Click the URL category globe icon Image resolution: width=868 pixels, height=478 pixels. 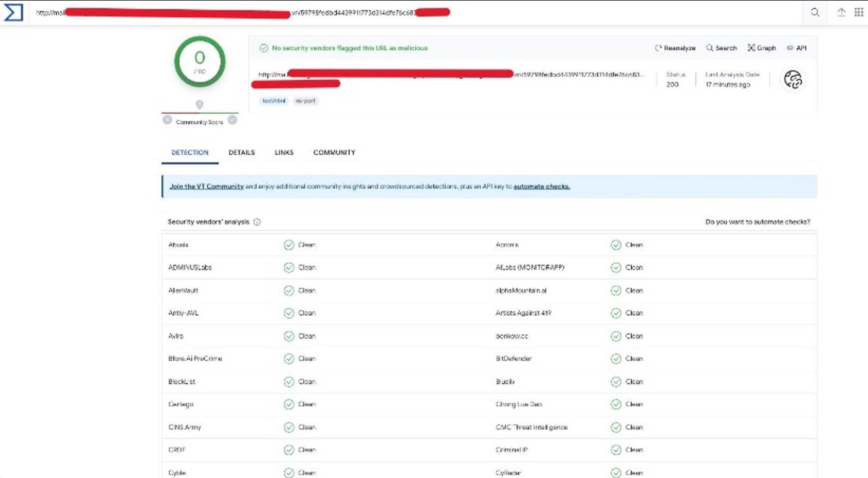click(792, 80)
